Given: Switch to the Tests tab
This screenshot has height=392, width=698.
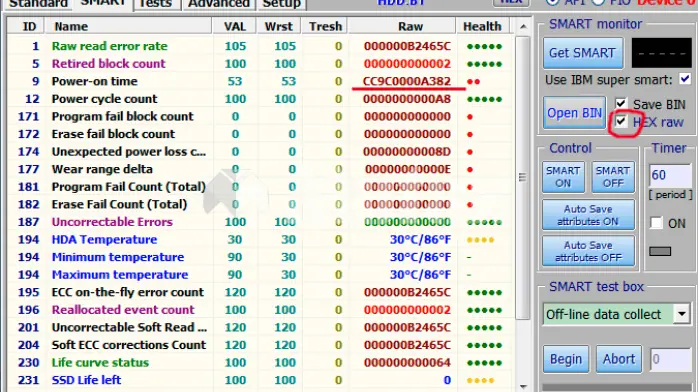Looking at the screenshot, I should (x=155, y=4).
